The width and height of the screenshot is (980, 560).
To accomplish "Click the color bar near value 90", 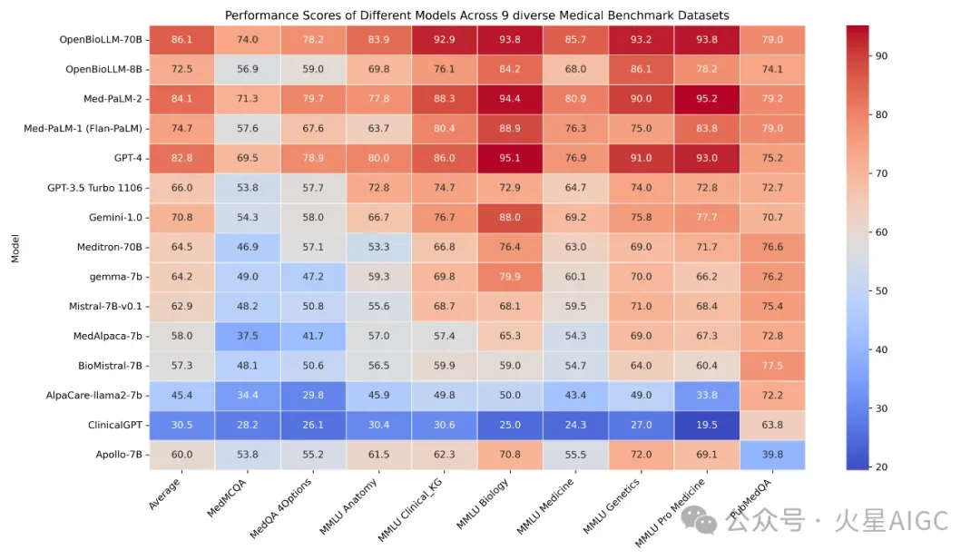I will click(x=857, y=55).
